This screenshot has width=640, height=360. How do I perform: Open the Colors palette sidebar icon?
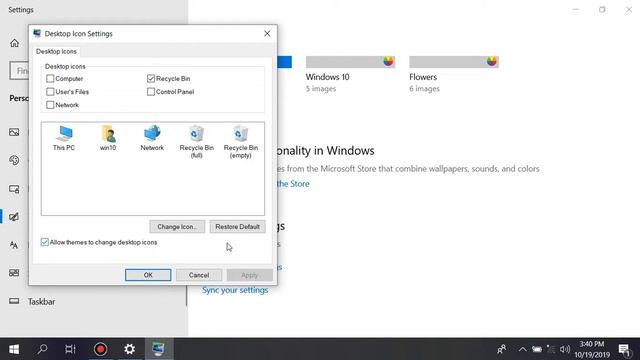click(14, 160)
